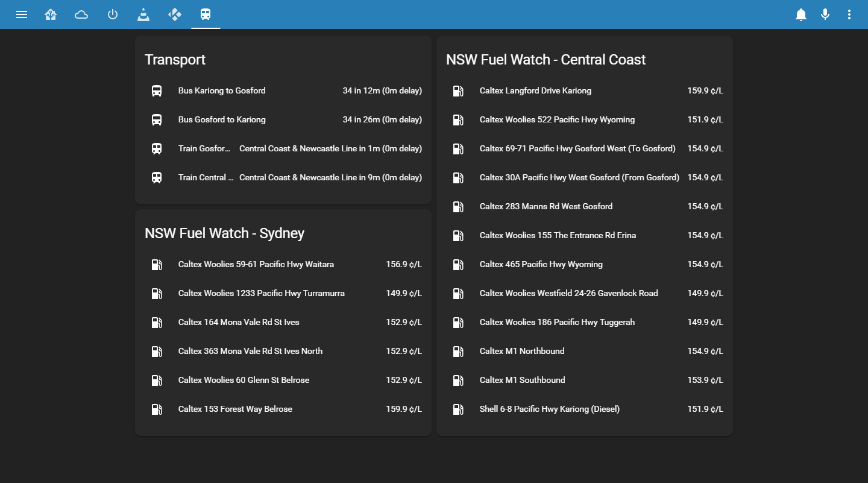
Task: Click the 159.9 ¢/L price for Forest Way
Action: coord(404,409)
